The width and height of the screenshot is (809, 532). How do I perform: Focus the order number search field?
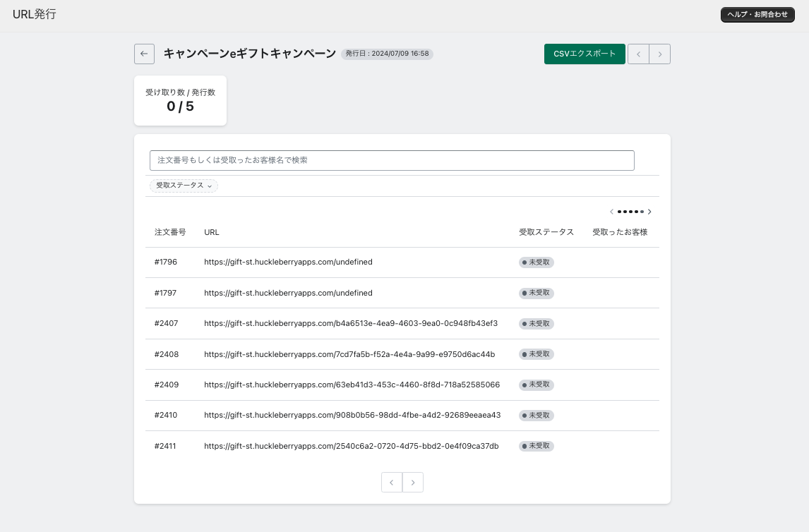(392, 160)
